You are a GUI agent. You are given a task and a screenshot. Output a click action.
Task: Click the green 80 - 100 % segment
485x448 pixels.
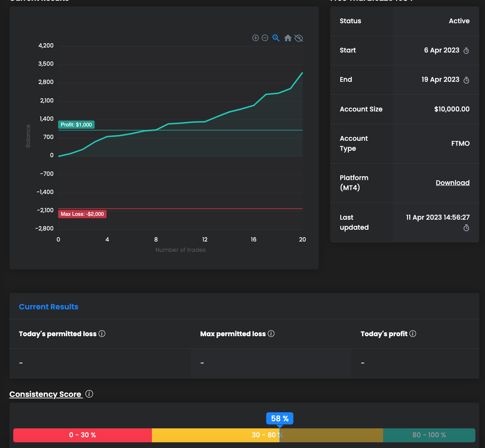[429, 435]
